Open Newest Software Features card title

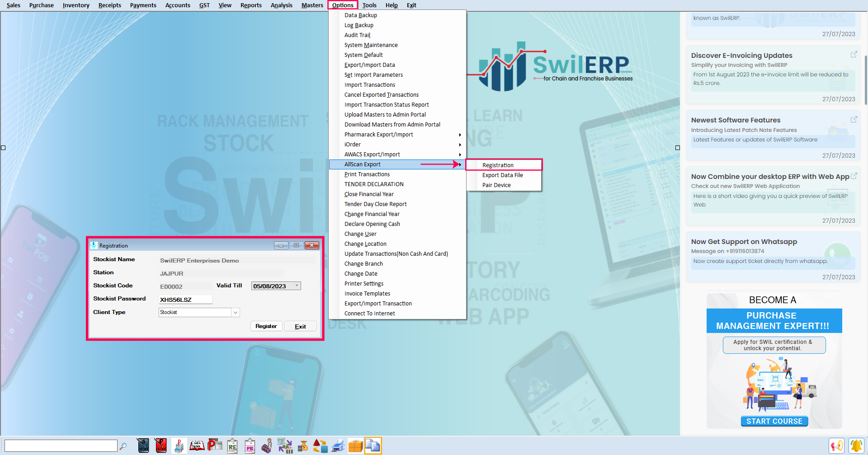pos(736,120)
